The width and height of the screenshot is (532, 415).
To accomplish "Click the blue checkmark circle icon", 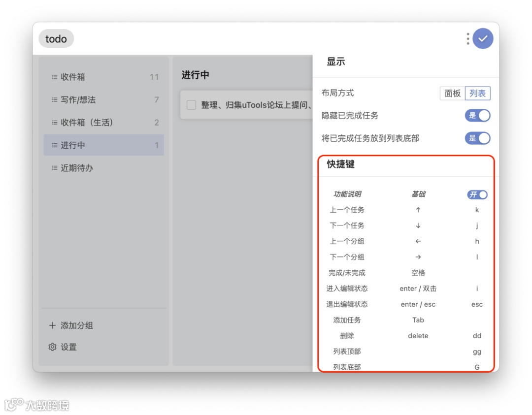I will coord(483,39).
